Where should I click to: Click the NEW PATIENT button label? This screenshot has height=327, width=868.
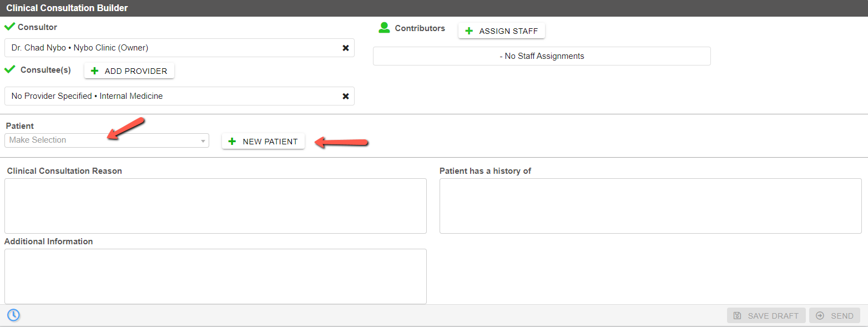pyautogui.click(x=270, y=142)
